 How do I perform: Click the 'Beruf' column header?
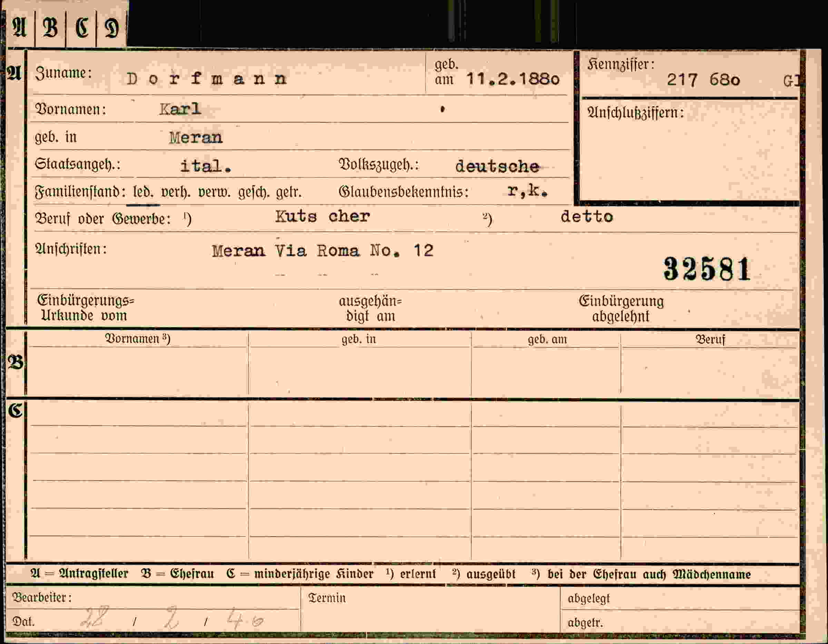(x=710, y=340)
